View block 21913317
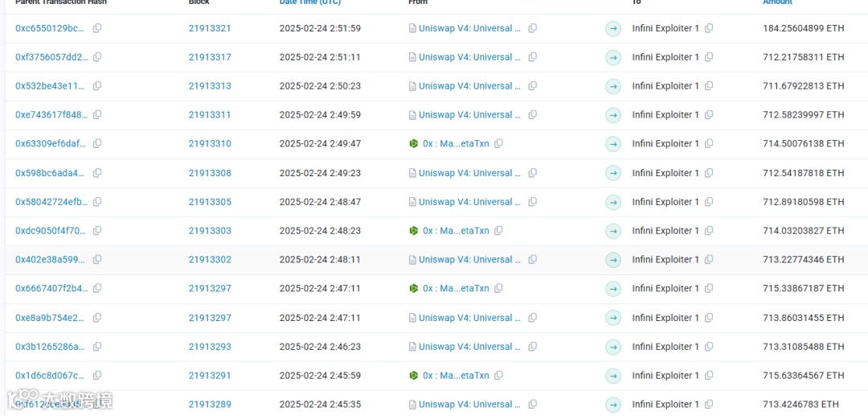The height and width of the screenshot is (416, 868). pos(210,57)
